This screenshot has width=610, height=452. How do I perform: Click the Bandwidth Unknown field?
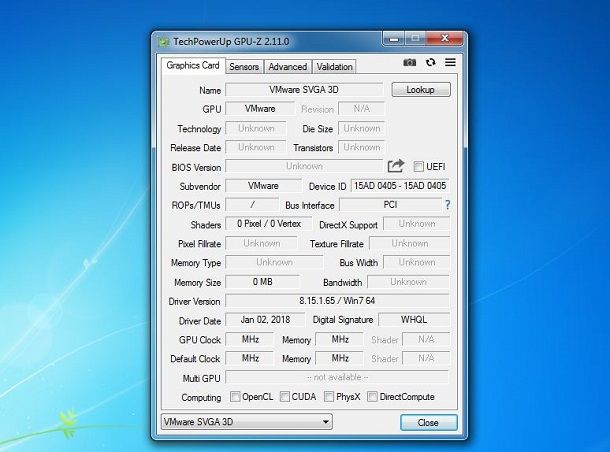click(408, 282)
